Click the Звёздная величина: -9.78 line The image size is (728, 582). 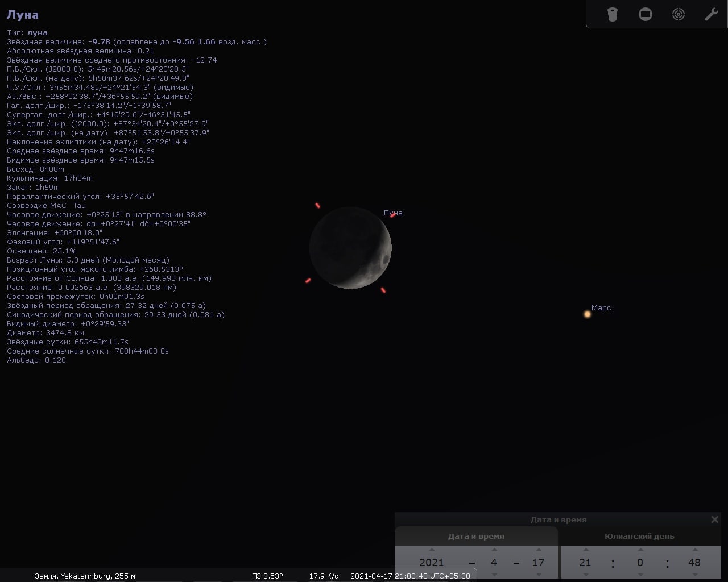click(x=136, y=41)
